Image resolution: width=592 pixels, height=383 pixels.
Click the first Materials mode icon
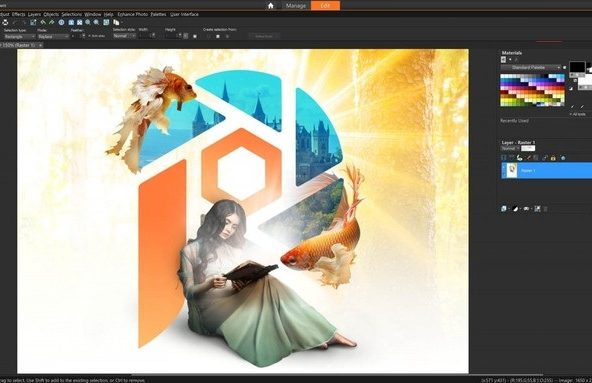click(503, 59)
